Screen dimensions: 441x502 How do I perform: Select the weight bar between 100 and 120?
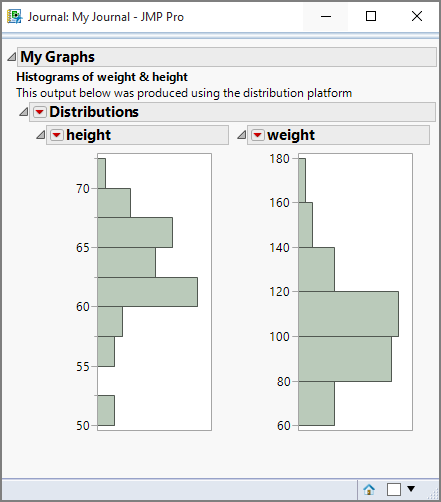pos(348,314)
